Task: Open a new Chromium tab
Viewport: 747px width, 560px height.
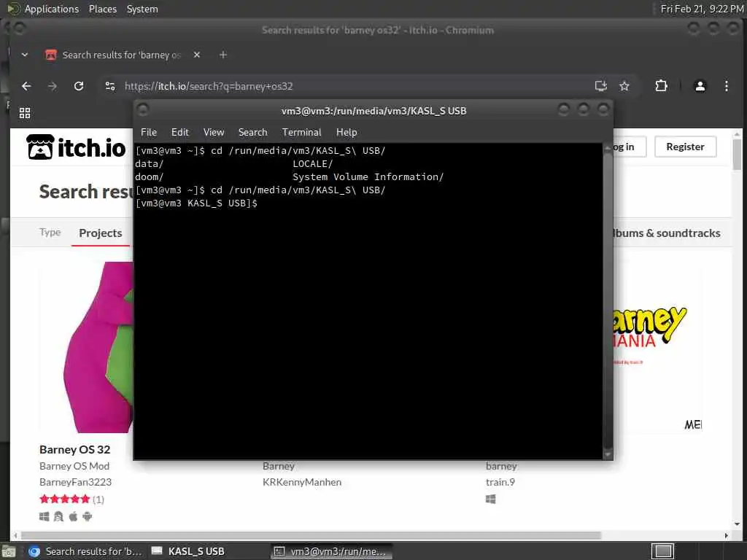Action: click(223, 55)
